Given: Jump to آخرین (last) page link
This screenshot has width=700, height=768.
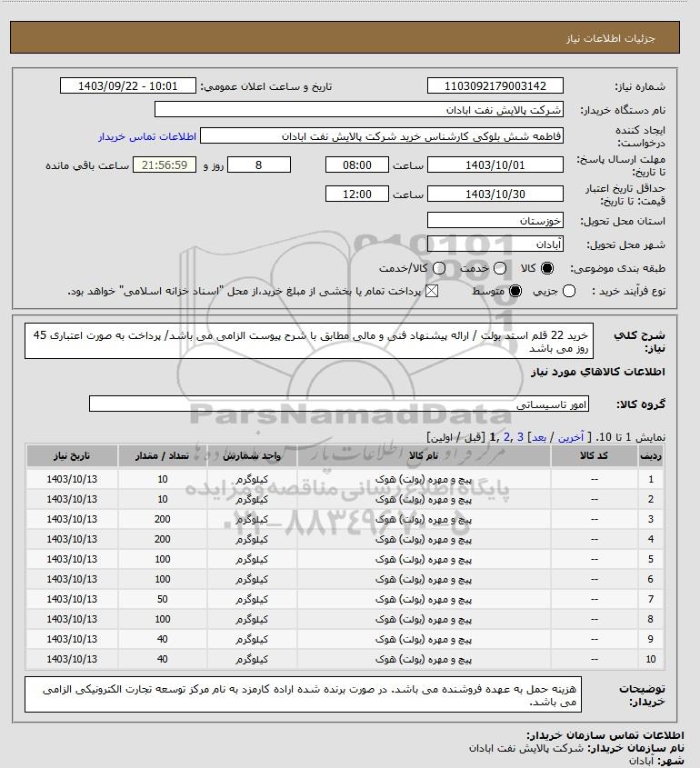Looking at the screenshot, I should coord(571,437).
